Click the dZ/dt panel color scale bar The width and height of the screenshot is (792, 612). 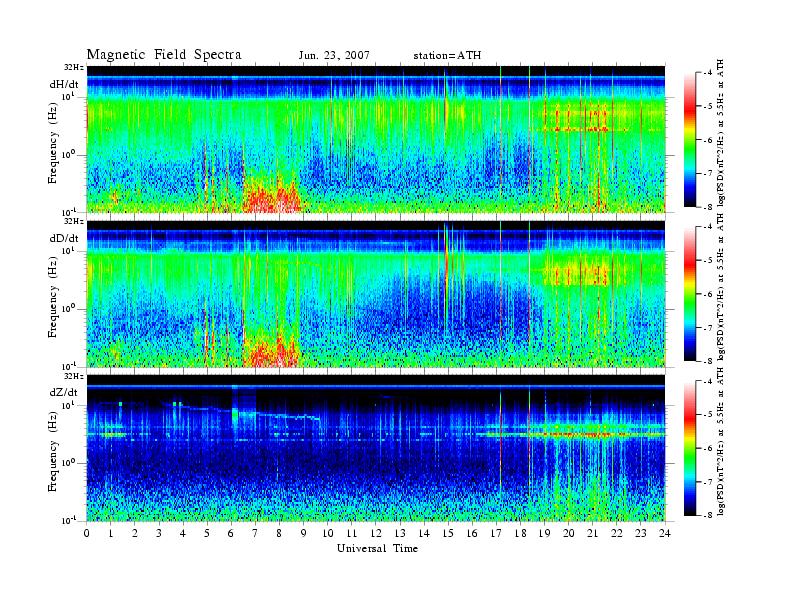click(x=689, y=448)
